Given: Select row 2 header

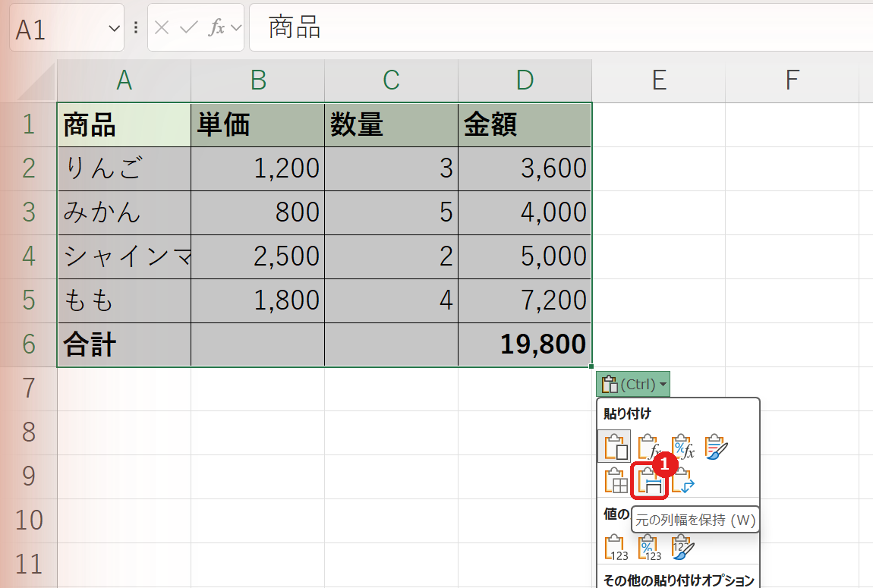Looking at the screenshot, I should click(x=29, y=168).
